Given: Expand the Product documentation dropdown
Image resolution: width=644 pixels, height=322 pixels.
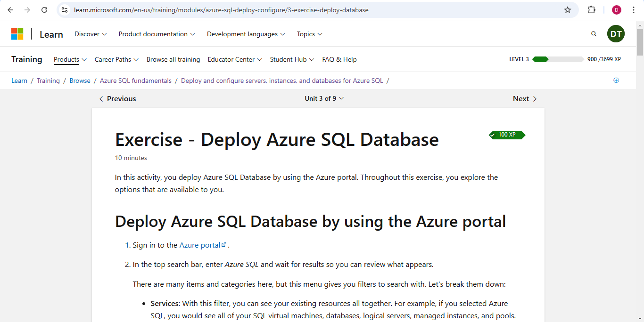Looking at the screenshot, I should click(x=157, y=34).
